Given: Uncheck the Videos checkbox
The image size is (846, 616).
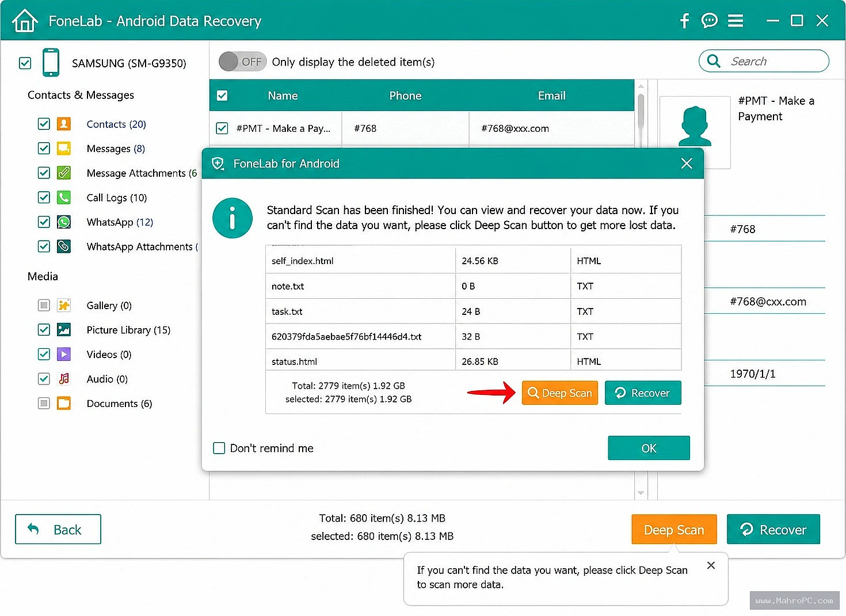Looking at the screenshot, I should tap(44, 354).
